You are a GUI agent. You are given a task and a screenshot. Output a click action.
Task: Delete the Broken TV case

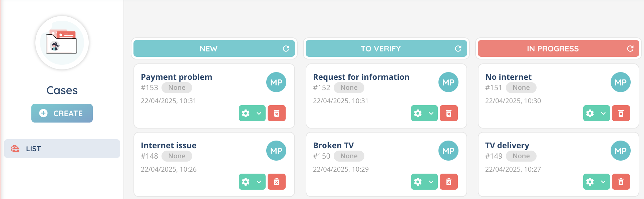click(x=448, y=182)
